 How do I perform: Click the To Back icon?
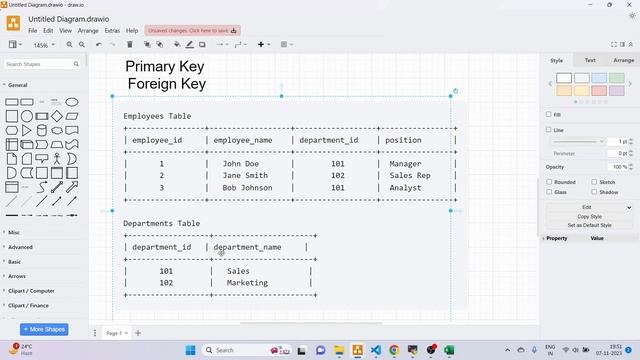coord(160,44)
